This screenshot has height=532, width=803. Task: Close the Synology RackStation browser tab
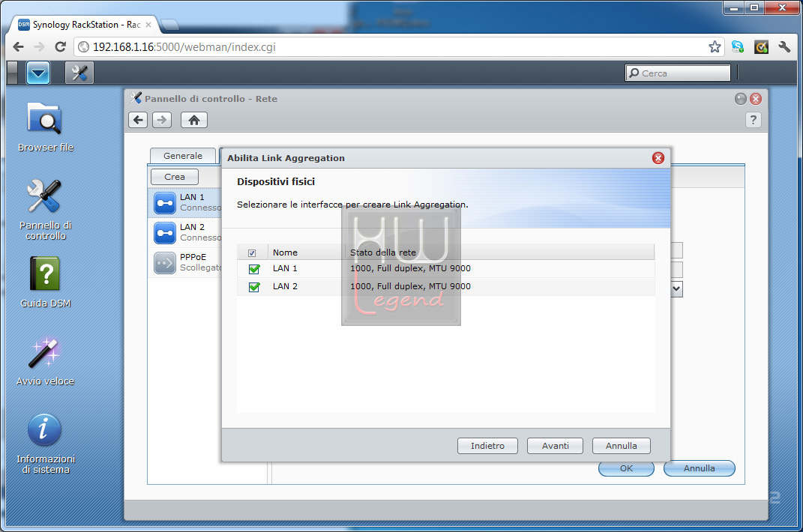pos(148,25)
